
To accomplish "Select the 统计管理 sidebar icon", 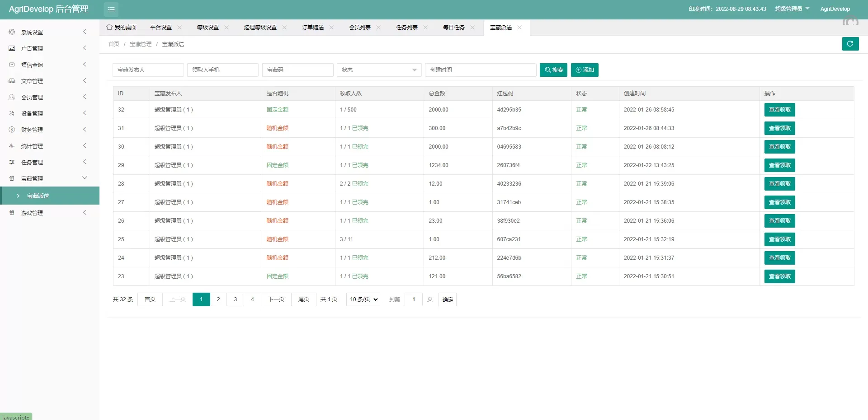I will coord(11,146).
